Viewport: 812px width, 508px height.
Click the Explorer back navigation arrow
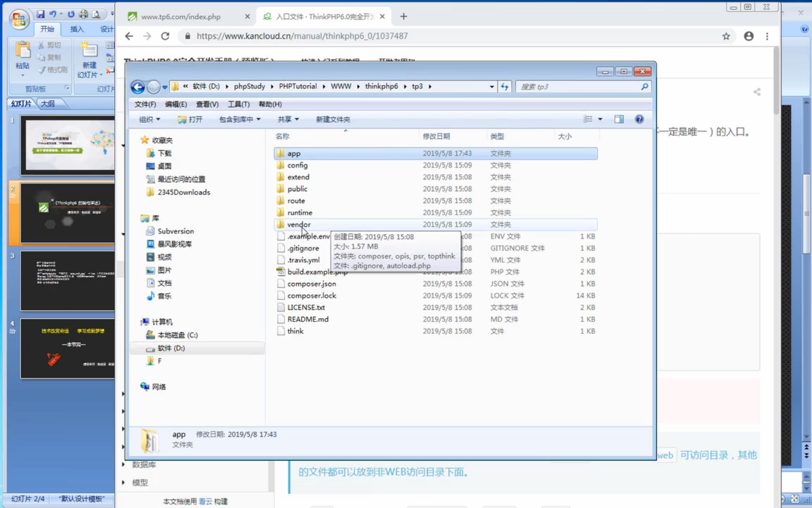coord(138,87)
